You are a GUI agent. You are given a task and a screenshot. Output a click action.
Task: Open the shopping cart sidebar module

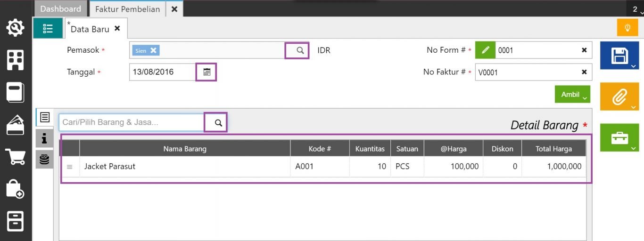click(15, 156)
